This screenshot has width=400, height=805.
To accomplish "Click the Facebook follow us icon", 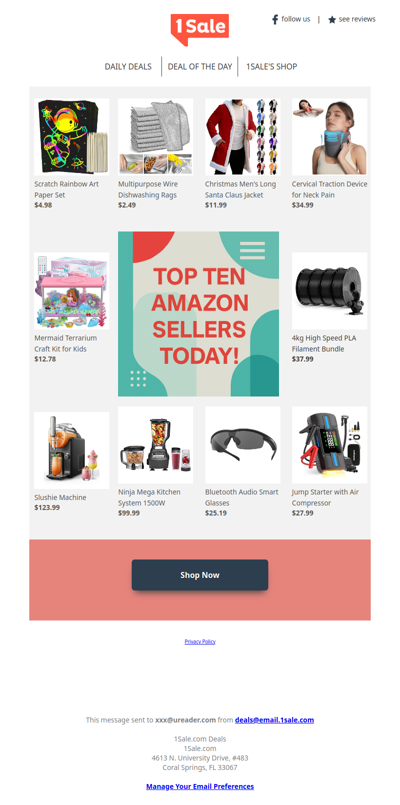I will 275,20.
